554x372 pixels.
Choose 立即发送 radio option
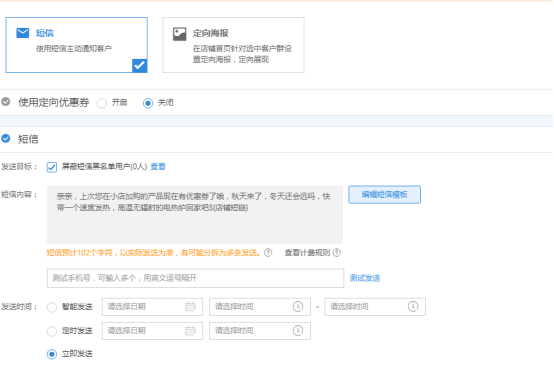52,354
